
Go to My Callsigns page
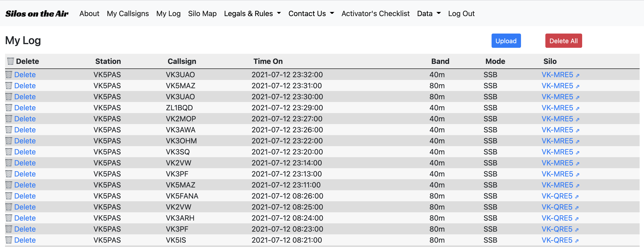[128, 14]
